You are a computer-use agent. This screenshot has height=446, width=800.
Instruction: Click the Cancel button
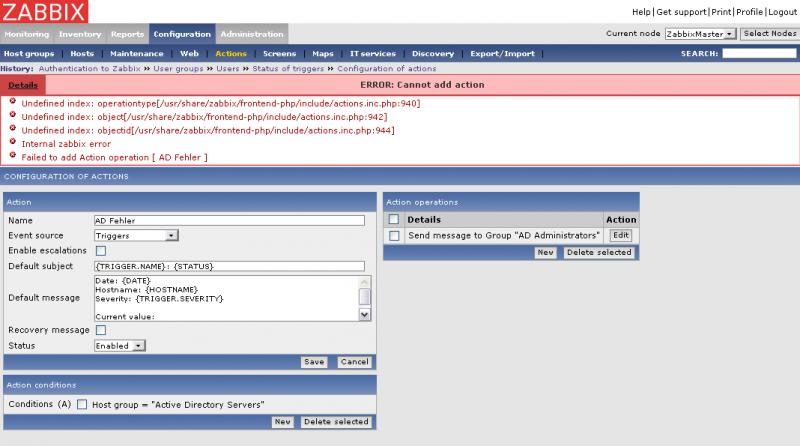[355, 362]
